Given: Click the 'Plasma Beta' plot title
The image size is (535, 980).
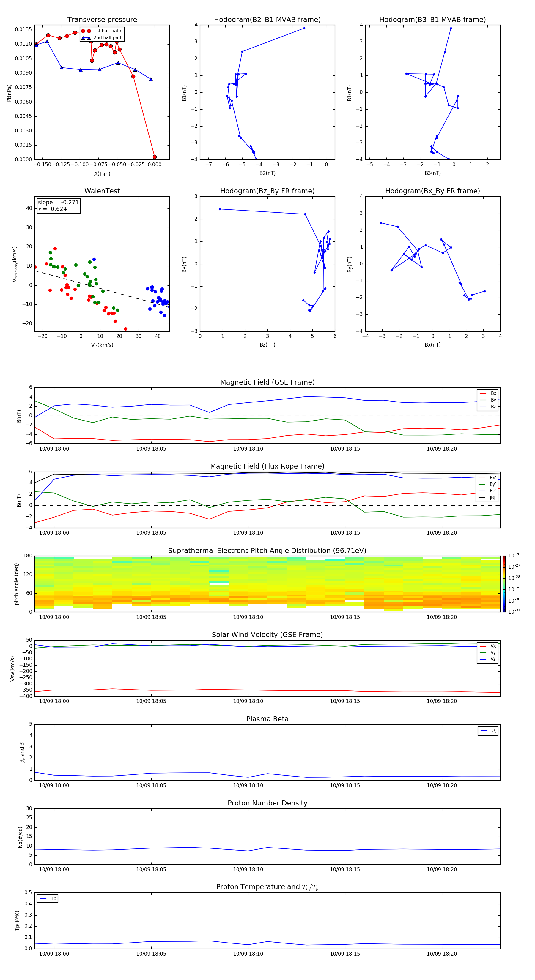Looking at the screenshot, I should coord(267,719).
